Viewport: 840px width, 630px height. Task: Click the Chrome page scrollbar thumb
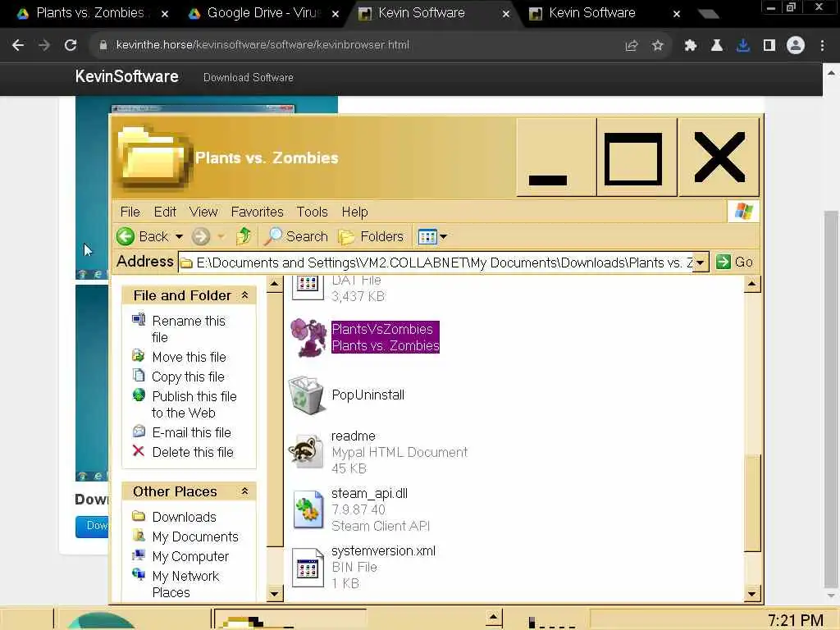tap(831, 398)
